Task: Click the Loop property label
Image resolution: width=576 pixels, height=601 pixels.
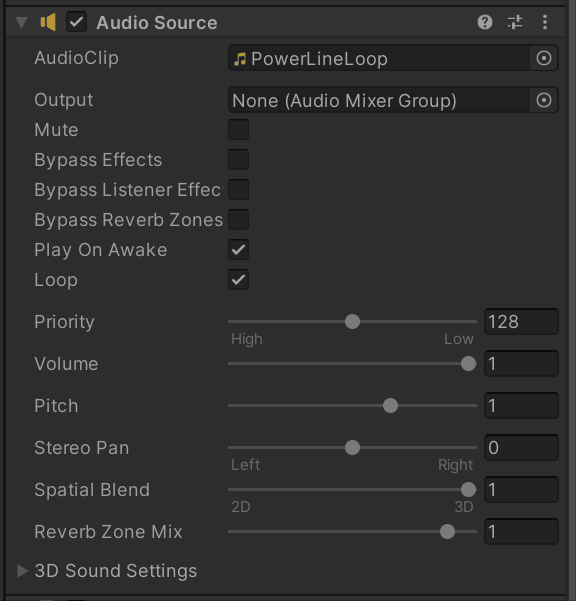Action: [56, 280]
